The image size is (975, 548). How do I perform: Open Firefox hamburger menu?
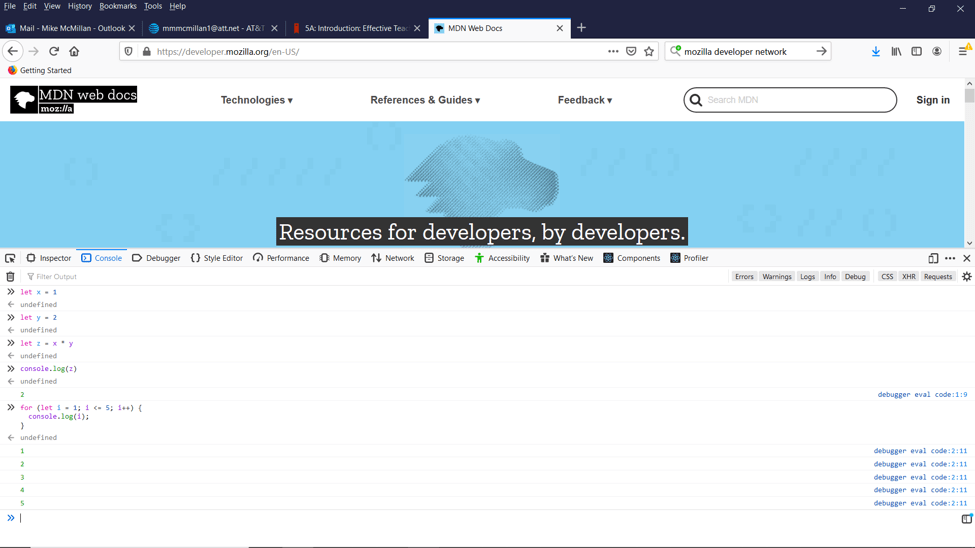point(963,52)
